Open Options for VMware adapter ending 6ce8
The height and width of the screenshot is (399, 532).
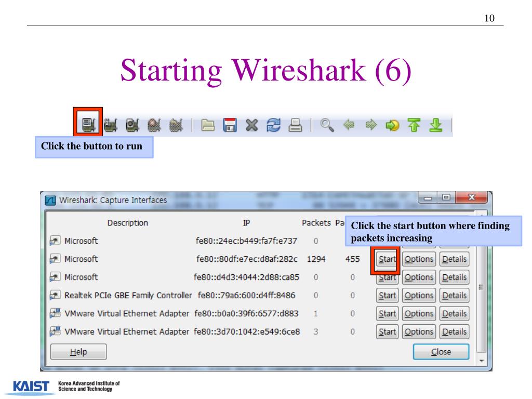pos(419,331)
